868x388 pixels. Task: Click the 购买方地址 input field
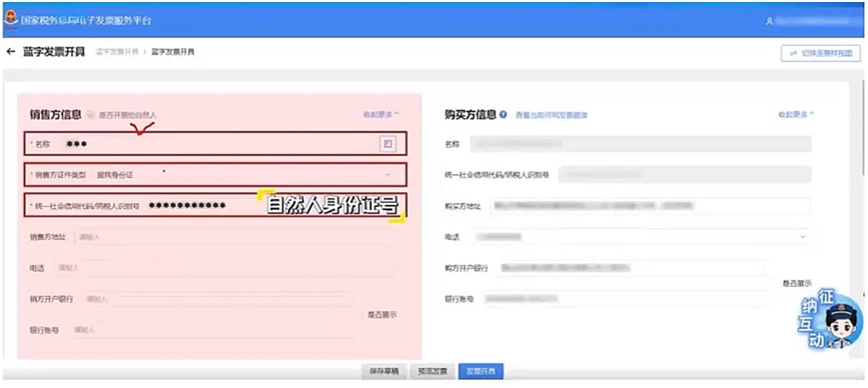click(650, 206)
